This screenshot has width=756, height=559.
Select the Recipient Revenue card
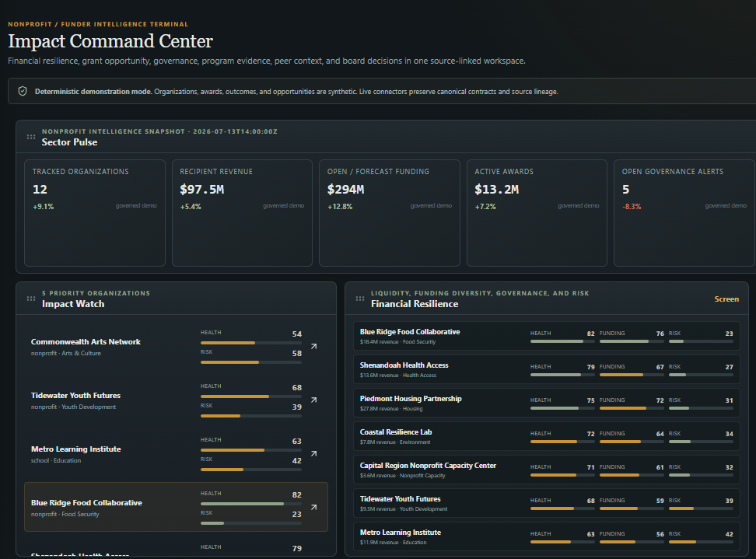242,213
